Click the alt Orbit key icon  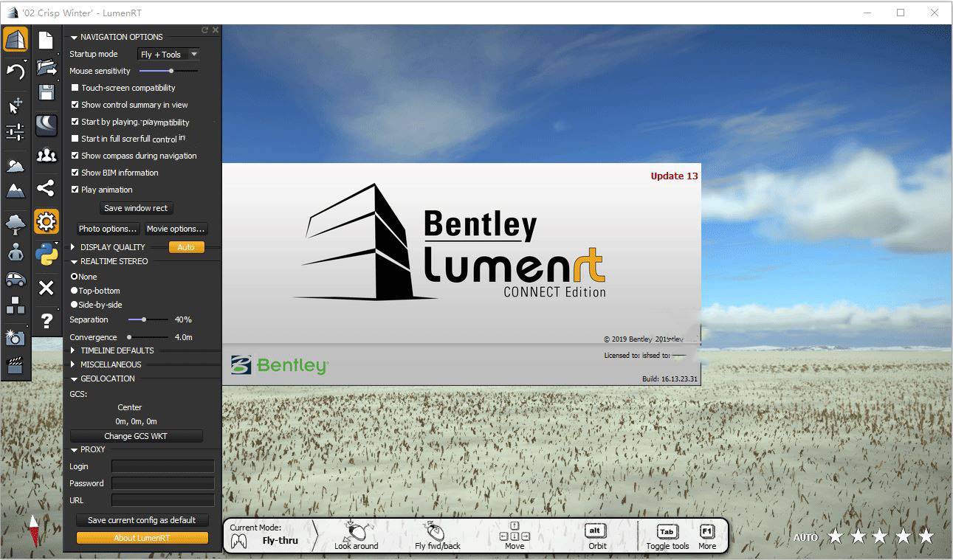[x=595, y=530]
